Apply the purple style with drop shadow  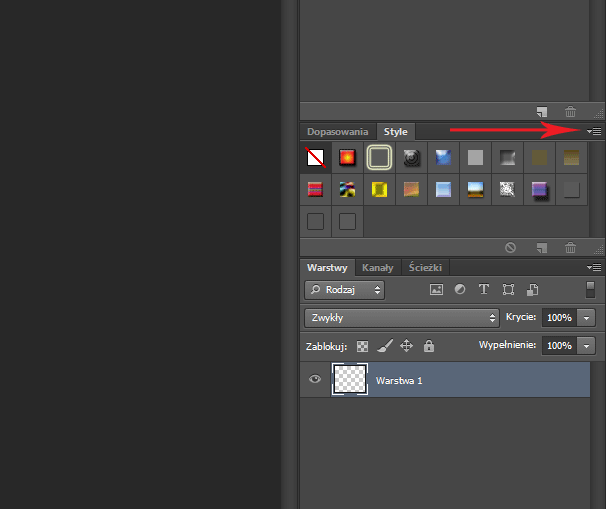tap(540, 190)
